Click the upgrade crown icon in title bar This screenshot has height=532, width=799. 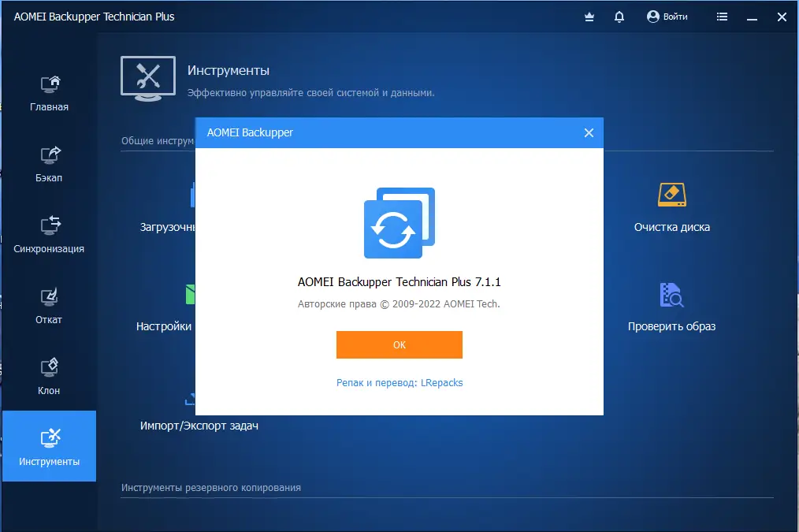[x=589, y=16]
